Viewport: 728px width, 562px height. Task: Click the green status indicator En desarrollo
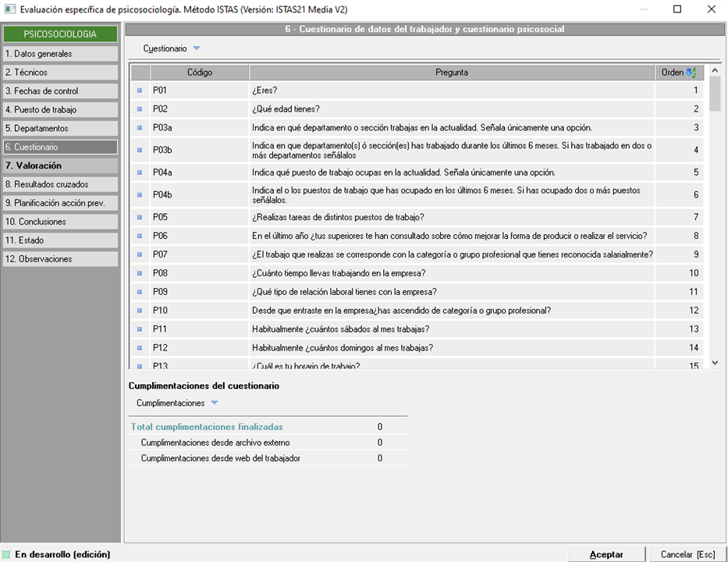click(7, 554)
